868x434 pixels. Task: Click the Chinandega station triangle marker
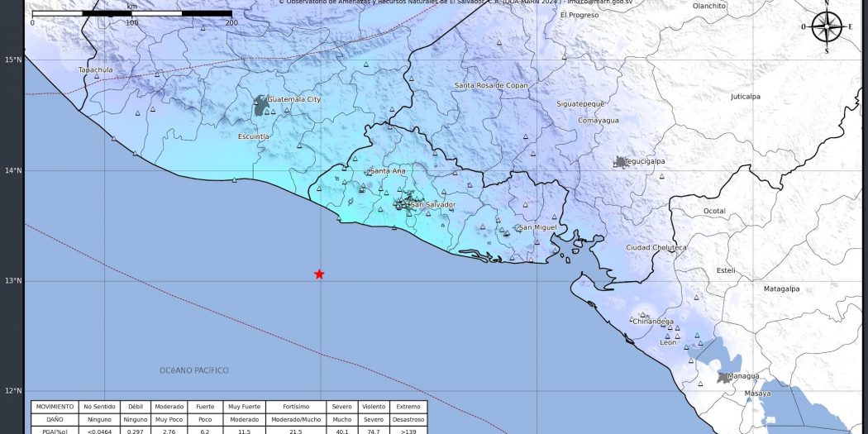click(x=642, y=315)
